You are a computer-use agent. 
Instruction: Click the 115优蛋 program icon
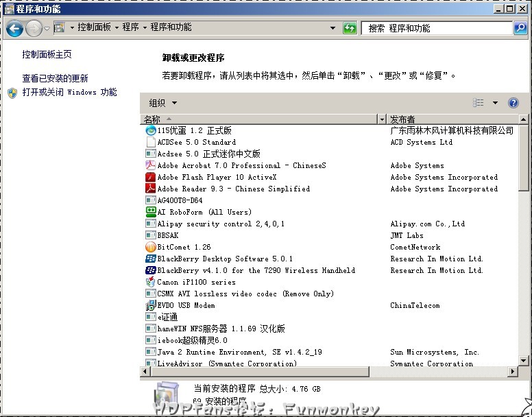point(151,130)
